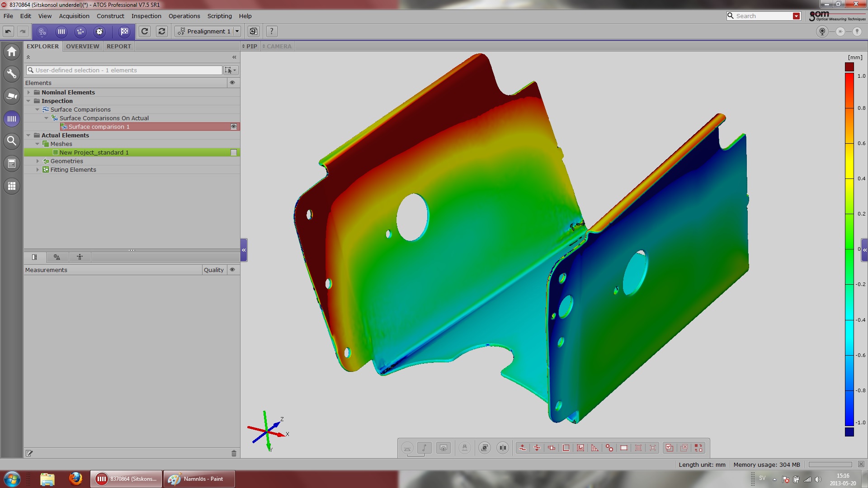Click the single-arrow recalculate button
Image resolution: width=868 pixels, height=488 pixels.
point(145,32)
